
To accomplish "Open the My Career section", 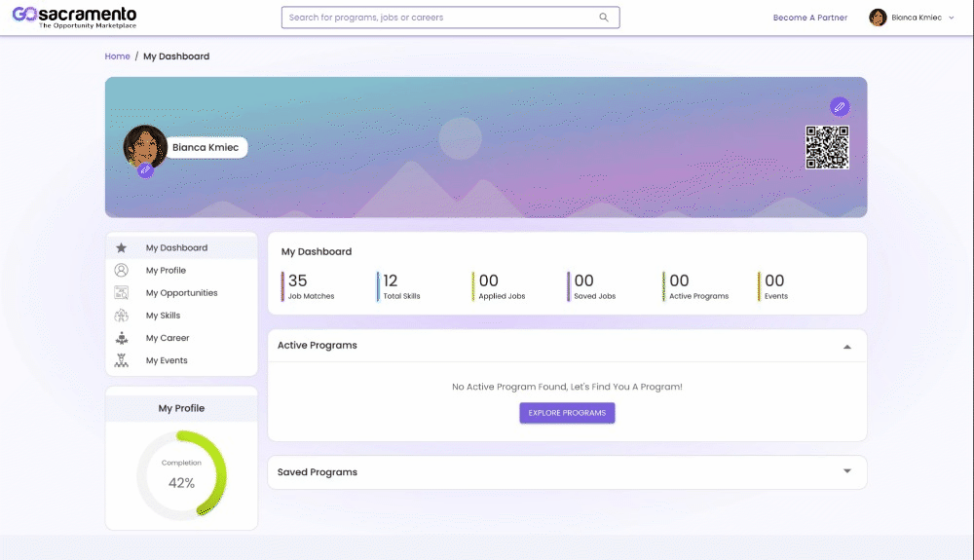I will 181,338.
